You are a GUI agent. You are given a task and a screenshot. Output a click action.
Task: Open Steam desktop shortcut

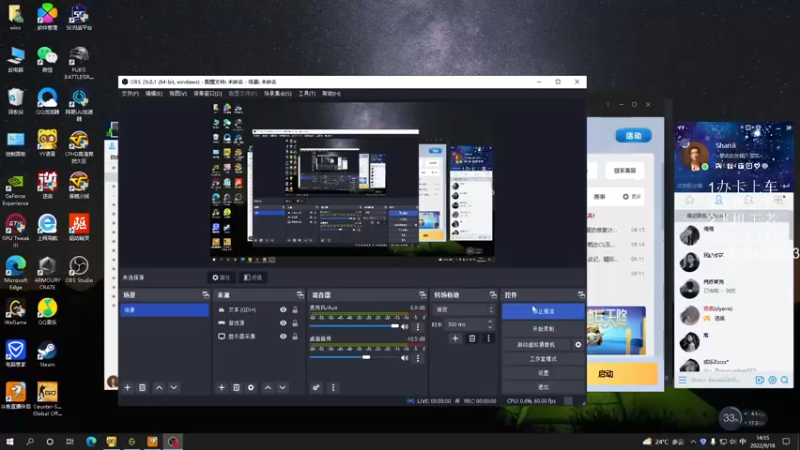point(47,355)
